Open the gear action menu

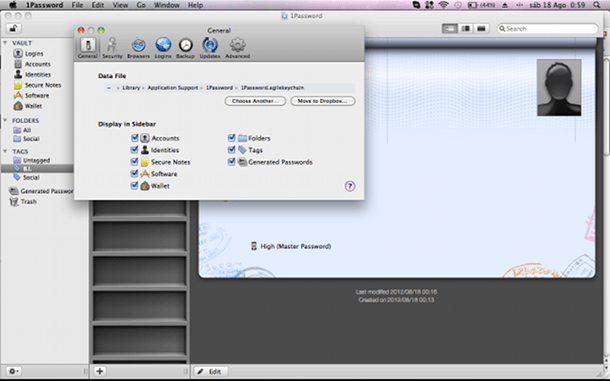(x=14, y=371)
